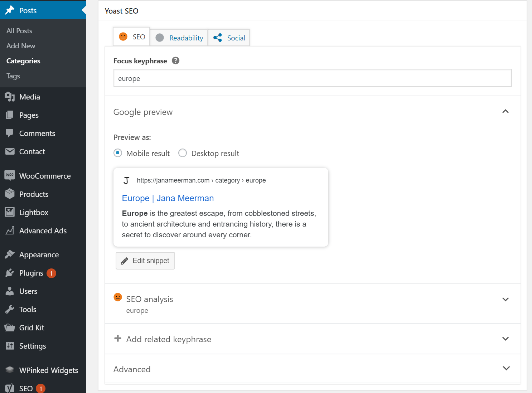532x393 pixels.
Task: Expand the SEO analysis section chevron
Action: pyautogui.click(x=506, y=299)
